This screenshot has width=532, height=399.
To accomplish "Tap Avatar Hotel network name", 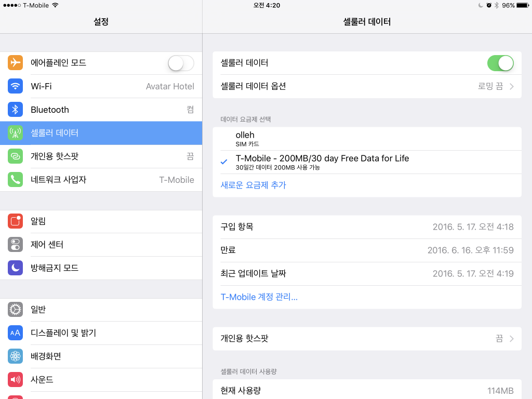I will click(x=170, y=87).
